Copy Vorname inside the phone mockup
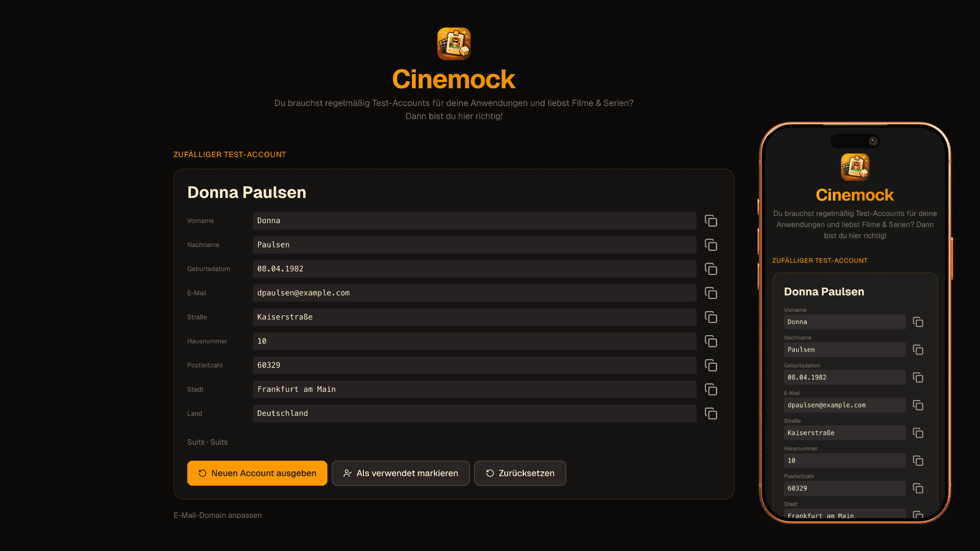The image size is (980, 551). click(918, 322)
